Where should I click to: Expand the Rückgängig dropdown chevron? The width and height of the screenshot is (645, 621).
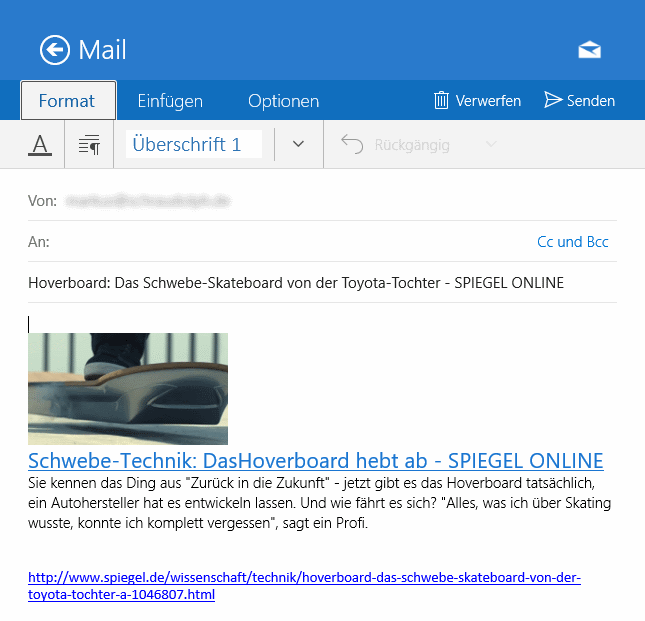pyautogui.click(x=491, y=144)
